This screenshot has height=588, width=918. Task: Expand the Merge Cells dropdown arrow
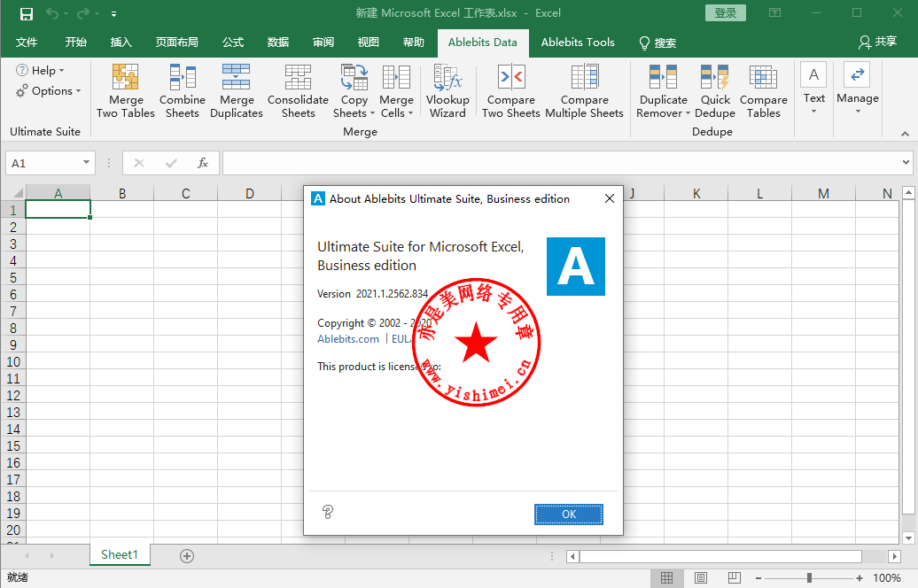point(410,113)
